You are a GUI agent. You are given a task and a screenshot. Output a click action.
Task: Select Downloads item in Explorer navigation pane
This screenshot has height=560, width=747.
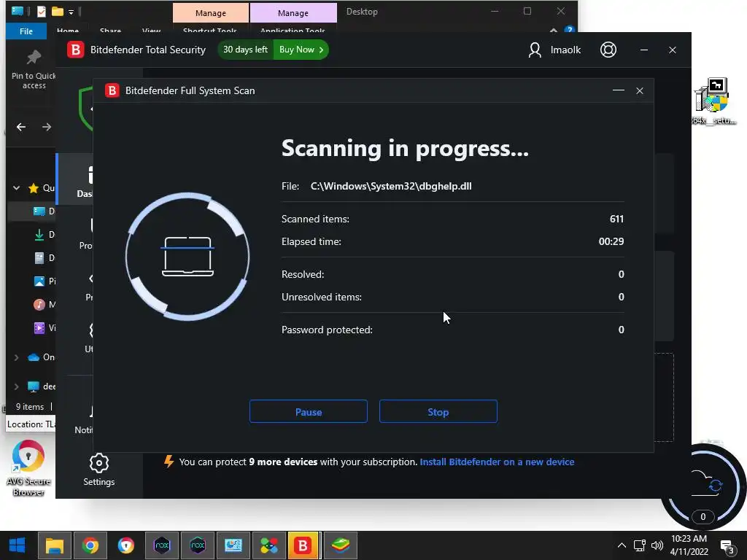coord(43,234)
